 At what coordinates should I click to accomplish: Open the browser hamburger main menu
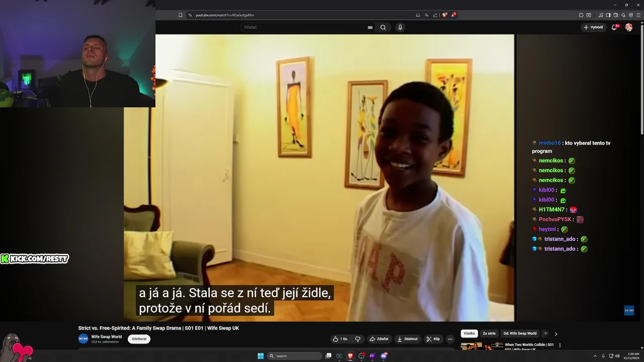638,15
